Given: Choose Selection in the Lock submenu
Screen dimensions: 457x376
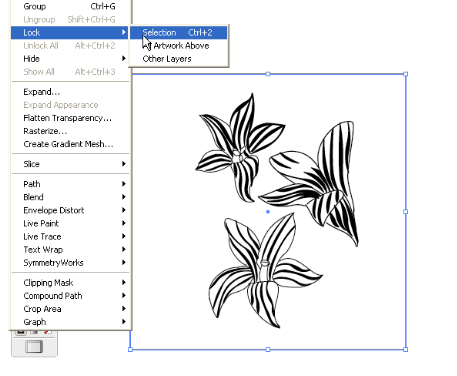Looking at the screenshot, I should (178, 33).
